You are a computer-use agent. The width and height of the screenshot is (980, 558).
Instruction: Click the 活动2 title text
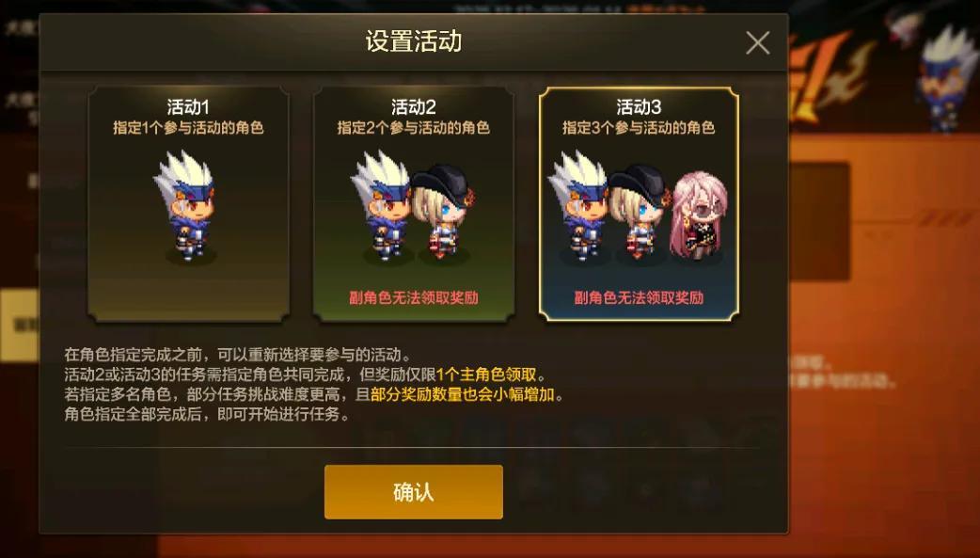click(x=413, y=107)
